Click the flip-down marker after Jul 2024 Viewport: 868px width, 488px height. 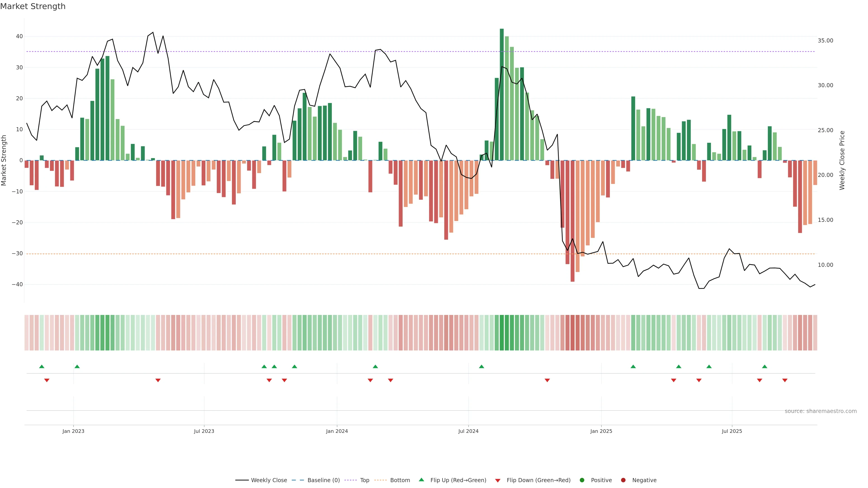(547, 380)
